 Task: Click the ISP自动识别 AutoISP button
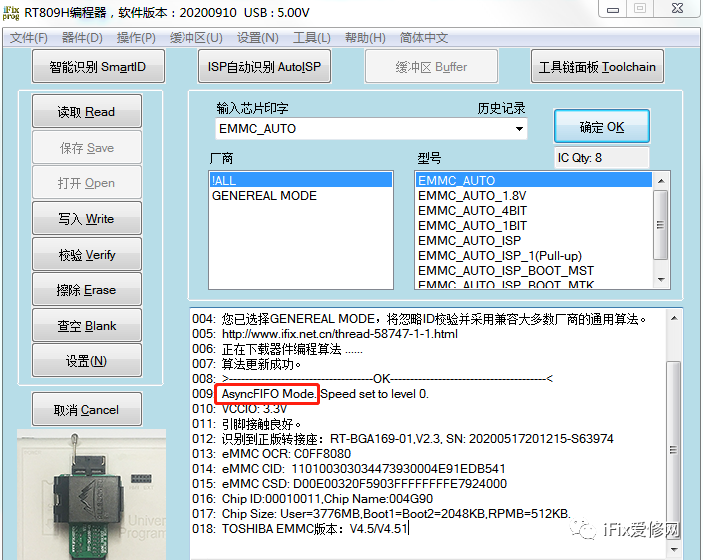click(265, 66)
